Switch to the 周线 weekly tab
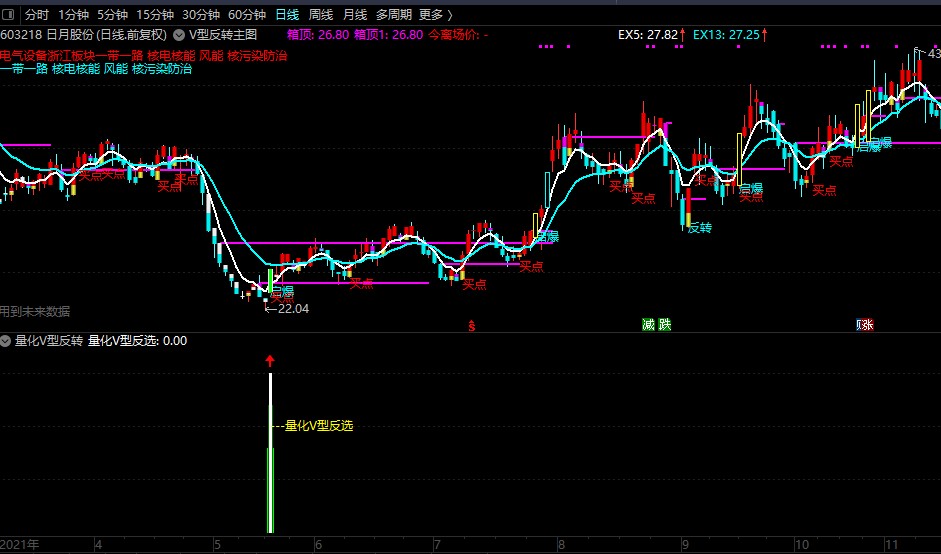This screenshot has height=554, width=941. 320,14
